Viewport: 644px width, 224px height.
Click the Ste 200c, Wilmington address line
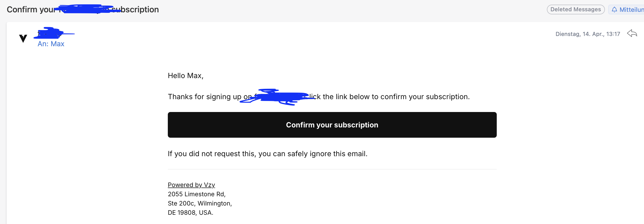tap(200, 203)
